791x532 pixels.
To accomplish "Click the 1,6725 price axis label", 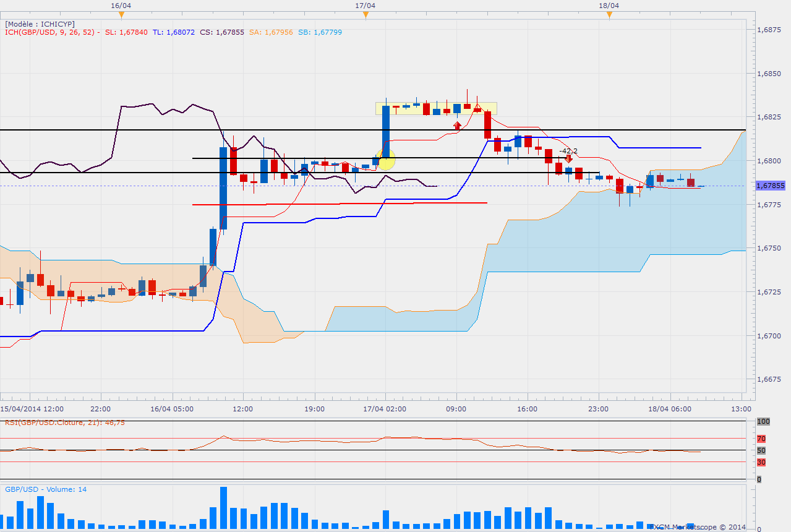I will coord(769,292).
